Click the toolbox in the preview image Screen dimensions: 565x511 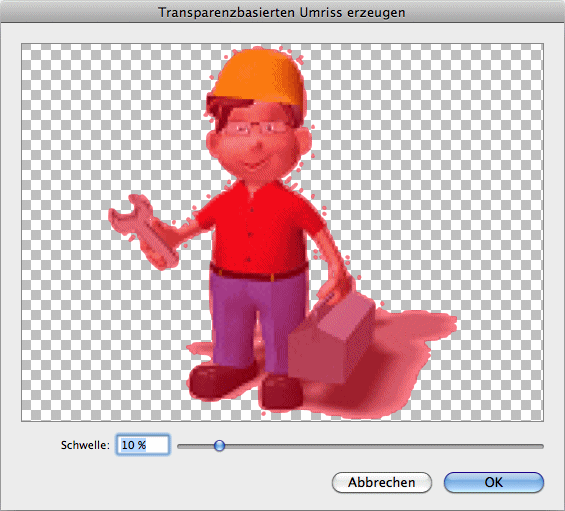point(332,339)
